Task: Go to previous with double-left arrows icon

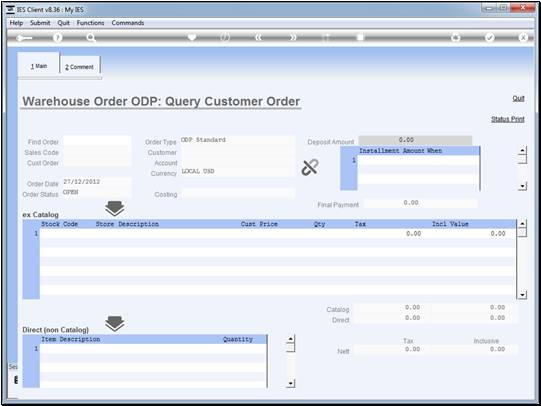Action: 258,38
